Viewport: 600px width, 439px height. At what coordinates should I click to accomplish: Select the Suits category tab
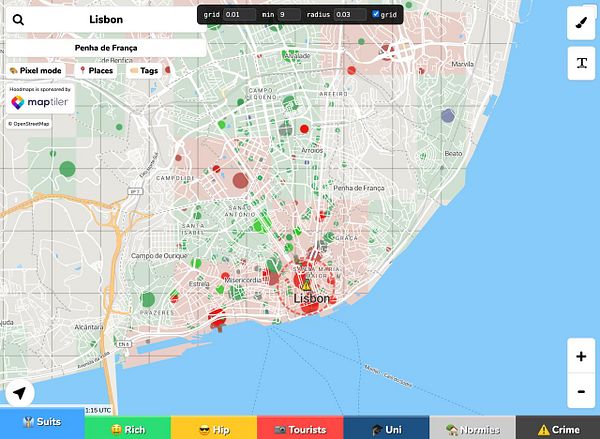42,422
